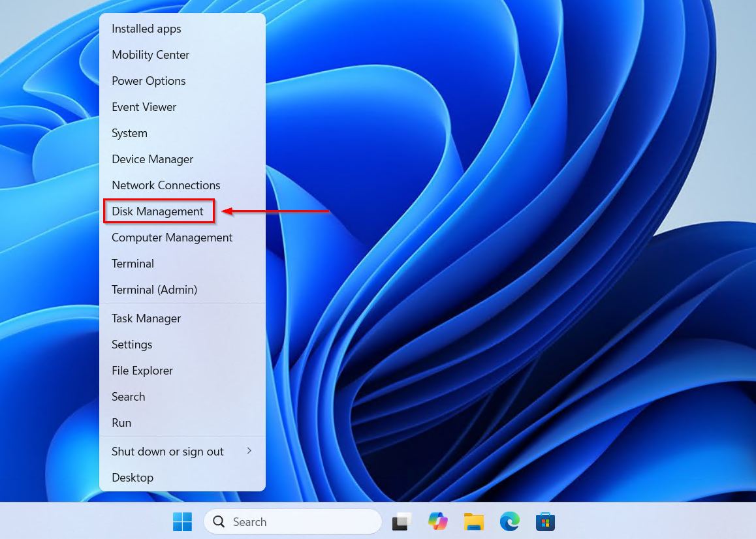Open Disk Management

click(x=159, y=211)
